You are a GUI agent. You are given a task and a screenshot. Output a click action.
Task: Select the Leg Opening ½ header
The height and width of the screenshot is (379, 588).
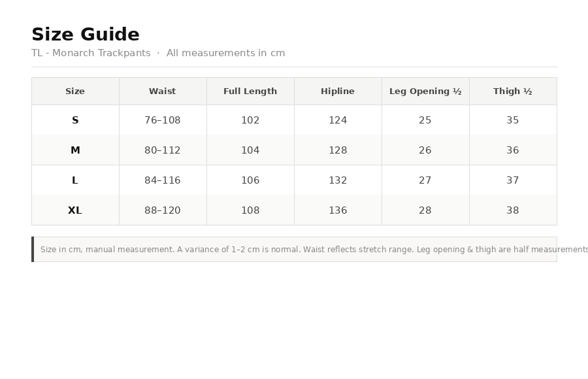point(425,91)
